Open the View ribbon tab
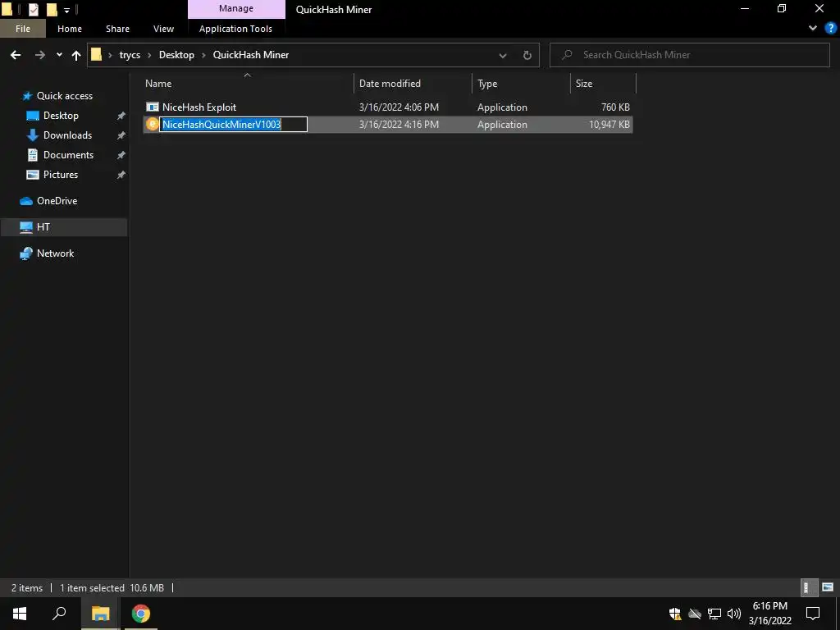The height and width of the screenshot is (630, 840). click(163, 29)
